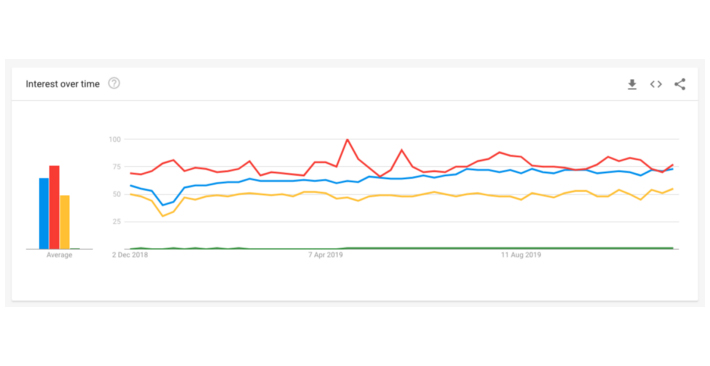Click the download CSV icon

(x=632, y=84)
